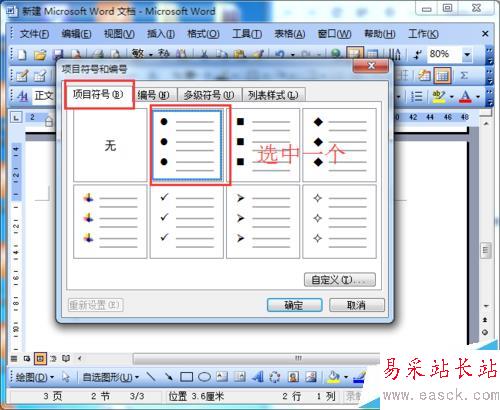Expand the Undo history dropdown arrow
The width and height of the screenshot is (500, 410).
point(293,55)
